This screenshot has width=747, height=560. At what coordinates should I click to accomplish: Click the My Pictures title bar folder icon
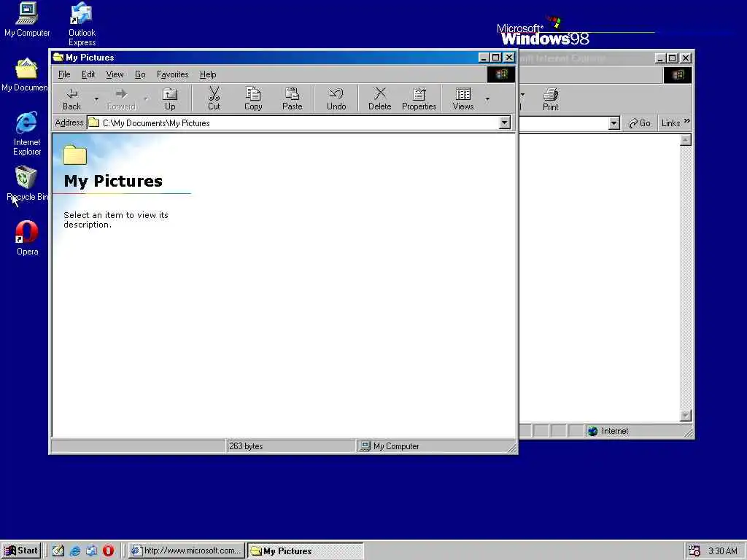(58, 57)
